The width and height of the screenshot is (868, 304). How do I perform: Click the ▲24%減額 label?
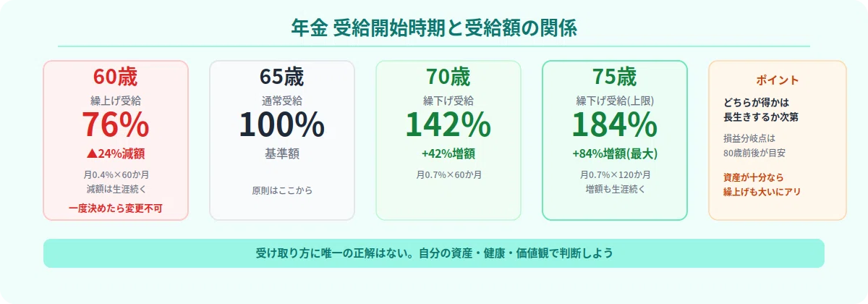[x=116, y=153]
